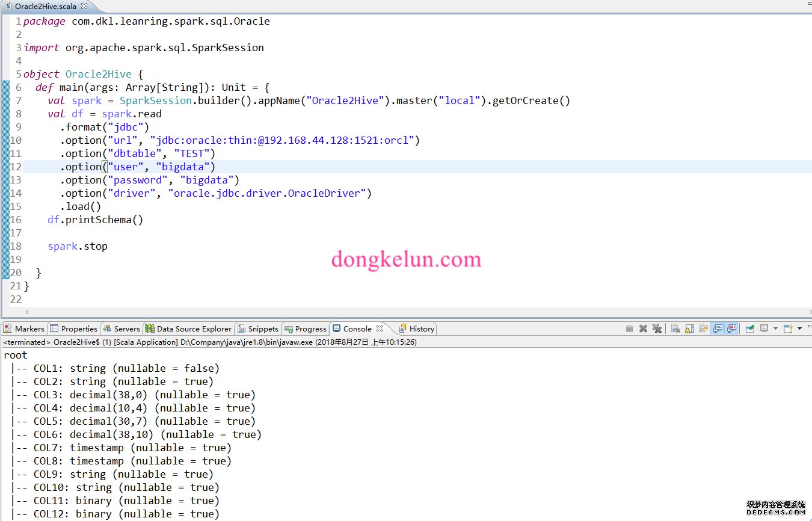This screenshot has height=521, width=812.
Task: Click the Display Selected Console icon
Action: pos(764,328)
